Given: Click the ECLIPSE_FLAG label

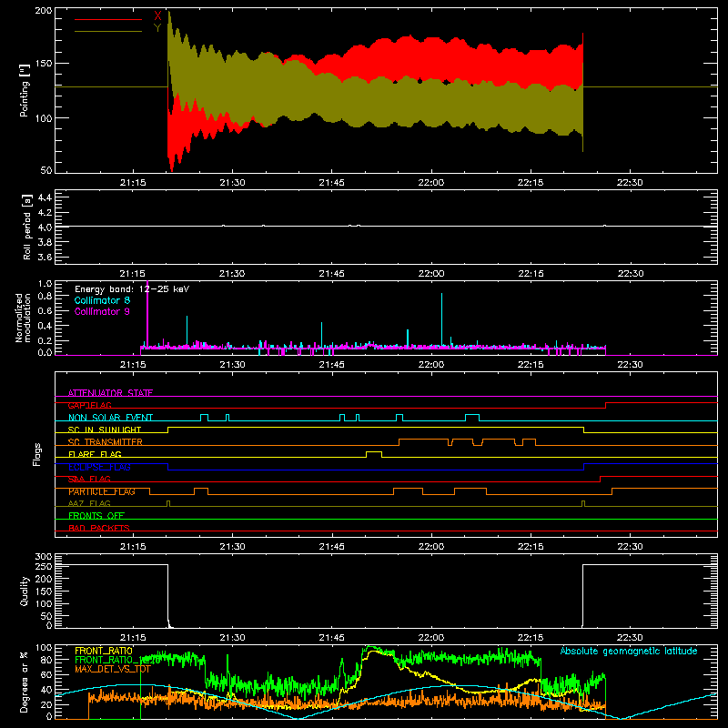Looking at the screenshot, I should (x=99, y=467).
